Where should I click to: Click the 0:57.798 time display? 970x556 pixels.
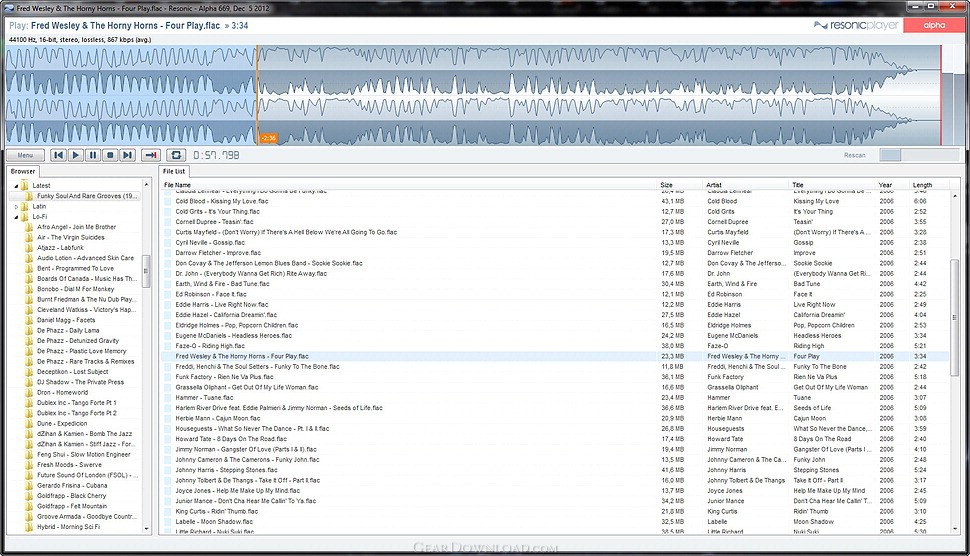point(216,155)
